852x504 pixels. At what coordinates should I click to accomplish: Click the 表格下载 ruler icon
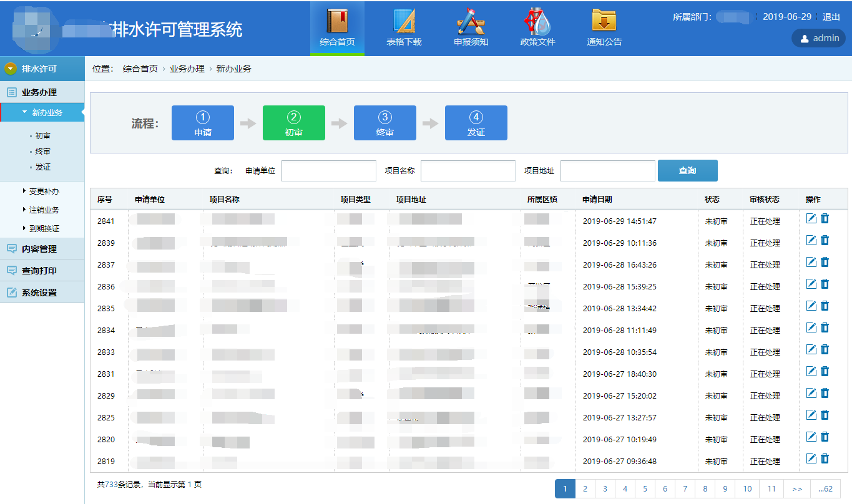pos(404,21)
